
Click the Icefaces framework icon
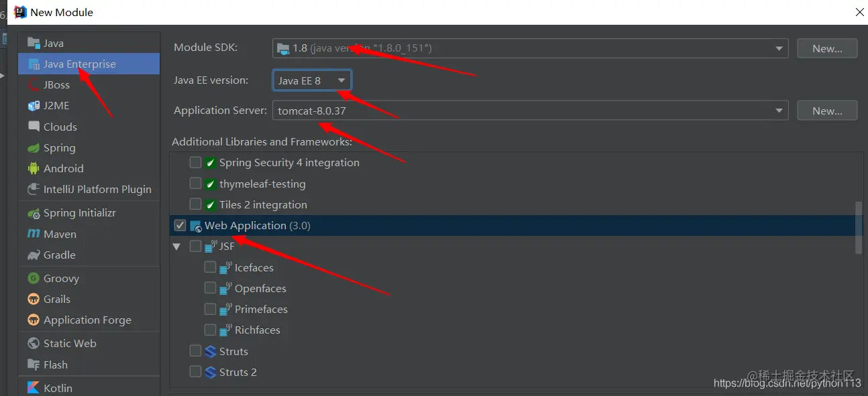[x=226, y=267]
